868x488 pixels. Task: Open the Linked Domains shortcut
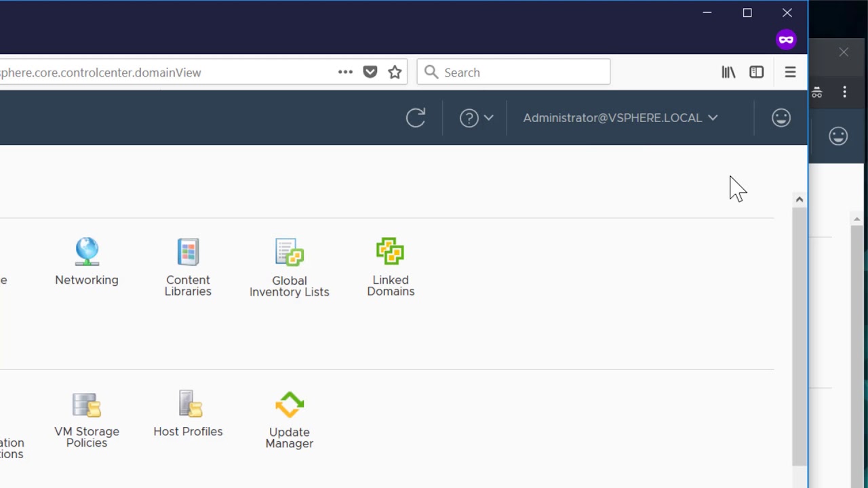pos(391,266)
